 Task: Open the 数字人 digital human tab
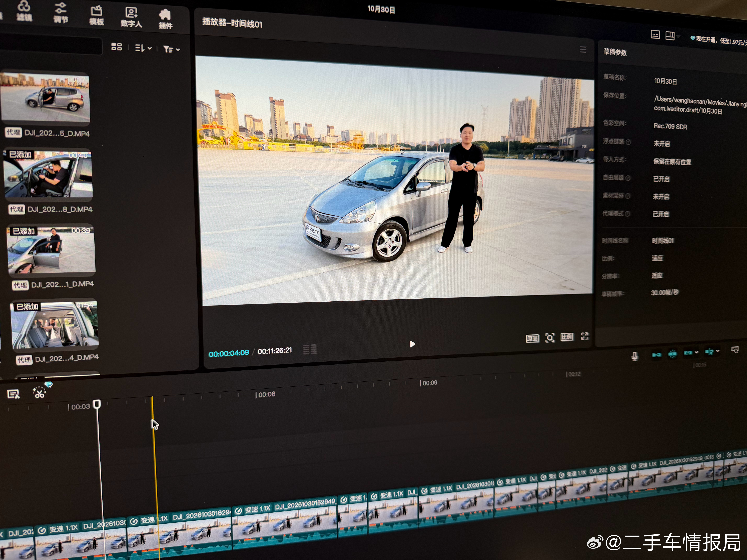131,18
